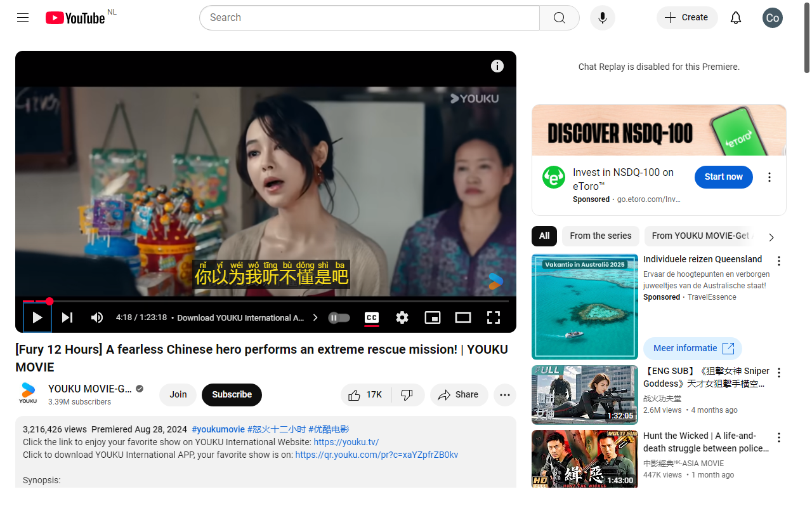Open Individuele reizen Queensland ad title
This screenshot has width=812, height=508.
click(x=703, y=259)
